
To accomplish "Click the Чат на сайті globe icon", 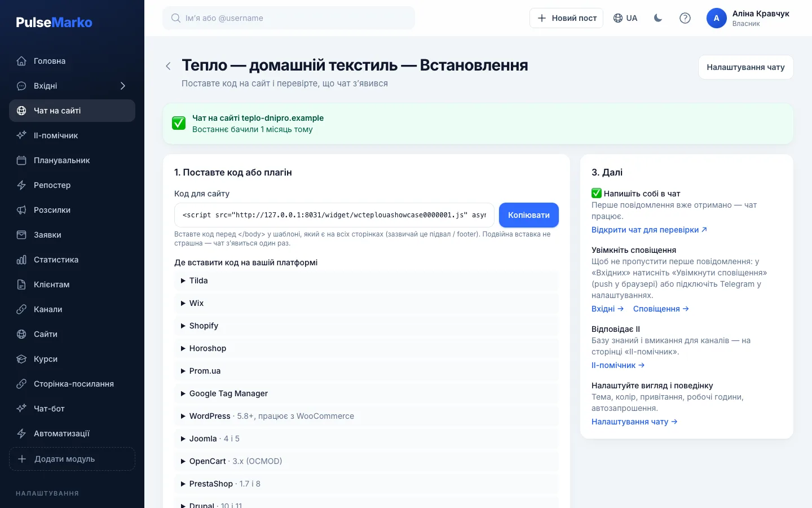I will [x=21, y=111].
